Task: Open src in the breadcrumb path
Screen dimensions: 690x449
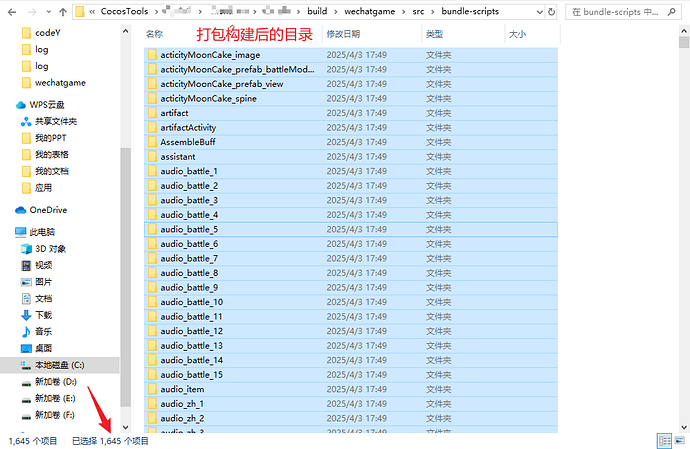Action: [418, 11]
